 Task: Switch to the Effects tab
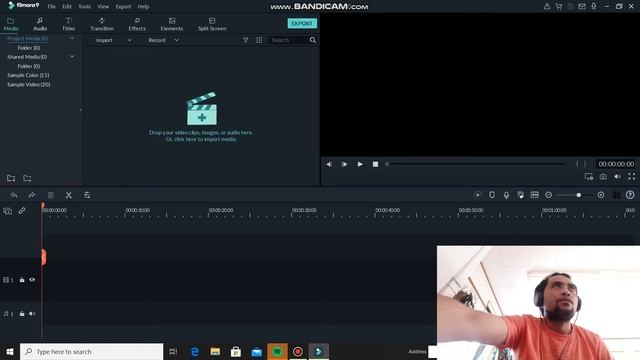point(137,24)
